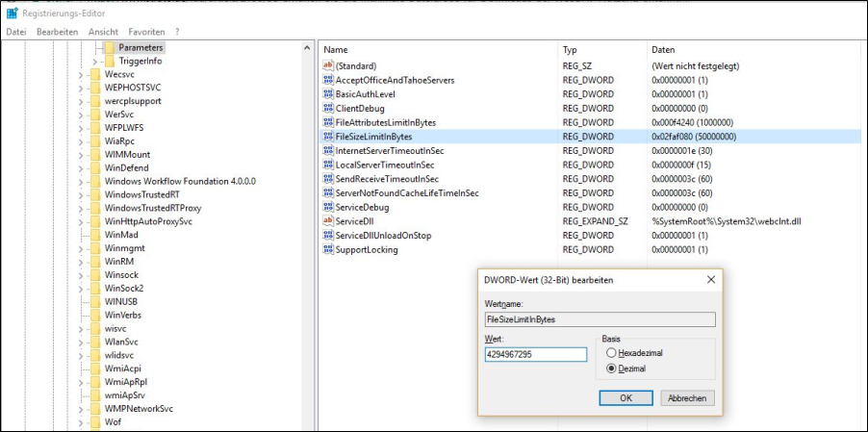Select the Hexadezimal base option

(634, 352)
